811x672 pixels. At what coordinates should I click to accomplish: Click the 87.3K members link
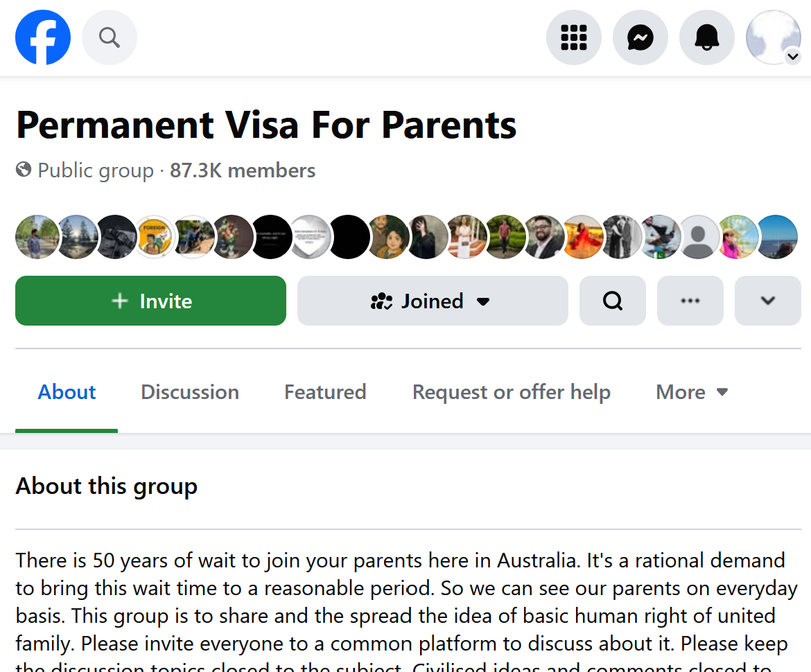coord(243,170)
